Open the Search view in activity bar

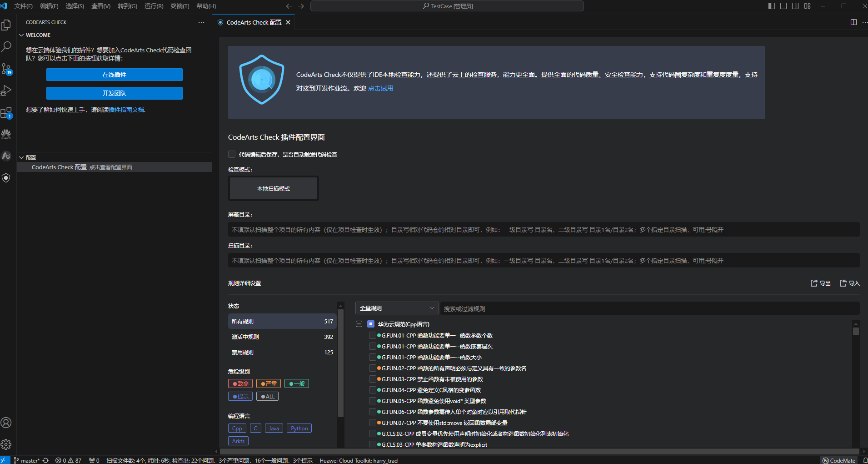point(6,46)
